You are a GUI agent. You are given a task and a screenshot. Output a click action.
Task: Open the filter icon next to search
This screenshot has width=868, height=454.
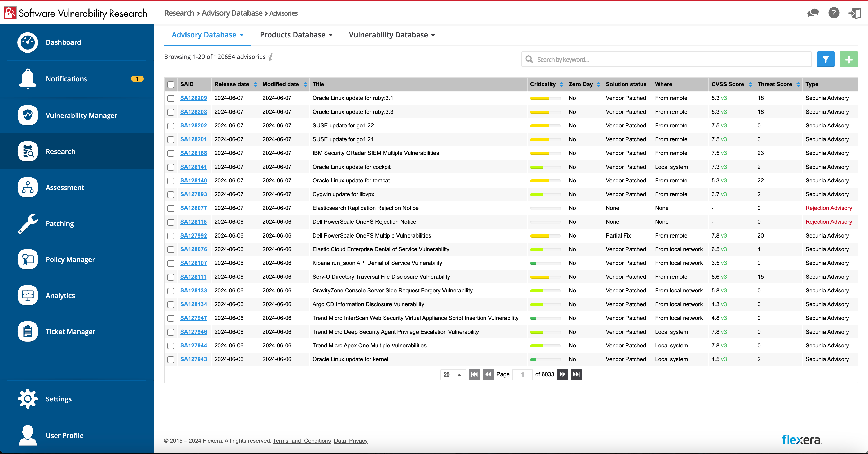click(x=825, y=59)
